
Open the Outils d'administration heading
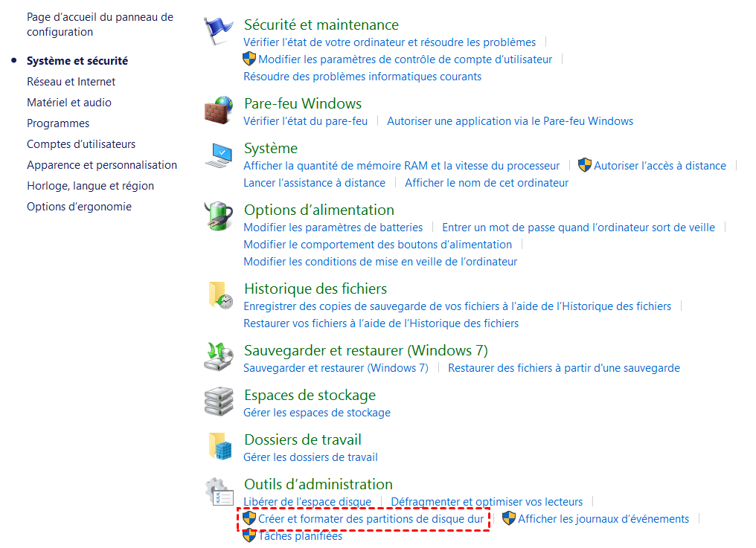coord(318,484)
